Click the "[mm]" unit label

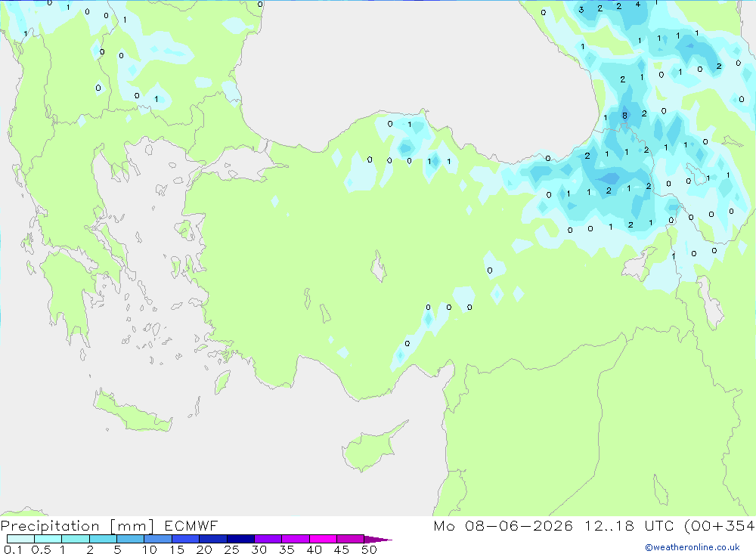click(132, 526)
